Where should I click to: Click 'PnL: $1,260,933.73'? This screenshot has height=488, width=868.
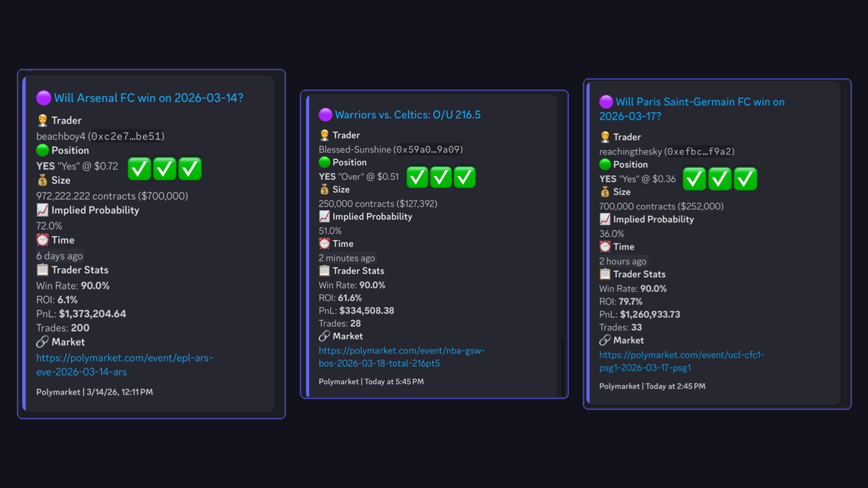pos(639,314)
